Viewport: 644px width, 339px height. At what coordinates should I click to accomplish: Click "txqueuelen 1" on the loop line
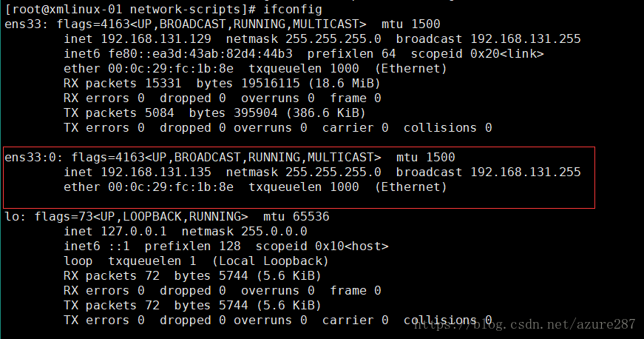click(x=152, y=261)
